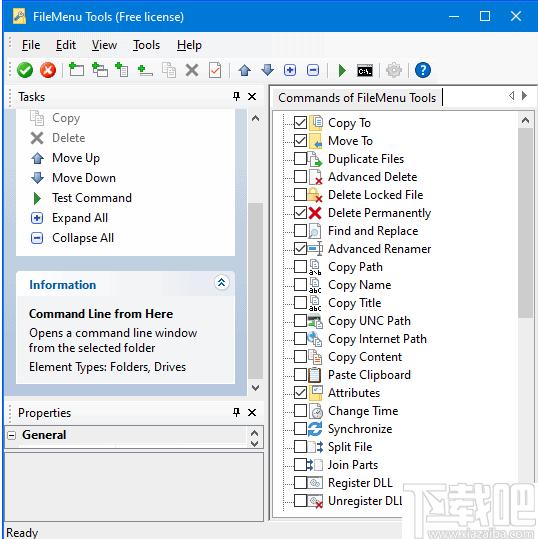Click the Tasks panel scroll-up arrow

point(255,119)
